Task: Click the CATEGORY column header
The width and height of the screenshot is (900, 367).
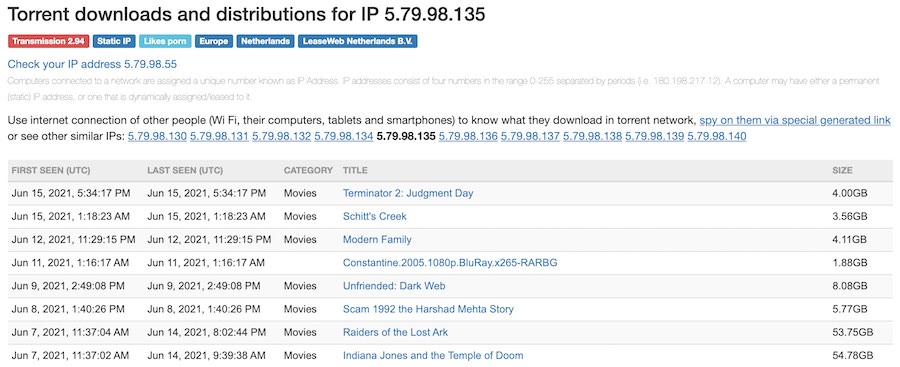Action: pos(308,171)
